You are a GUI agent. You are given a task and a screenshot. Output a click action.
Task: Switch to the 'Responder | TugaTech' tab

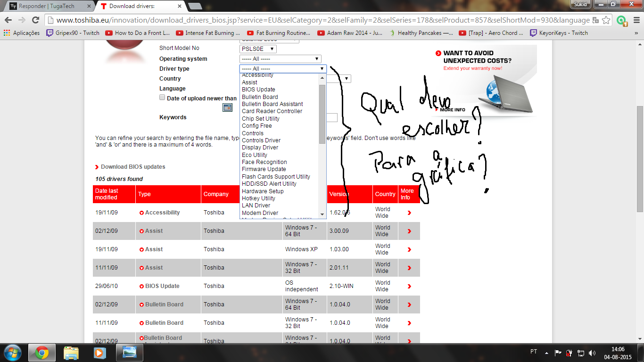[x=48, y=6]
